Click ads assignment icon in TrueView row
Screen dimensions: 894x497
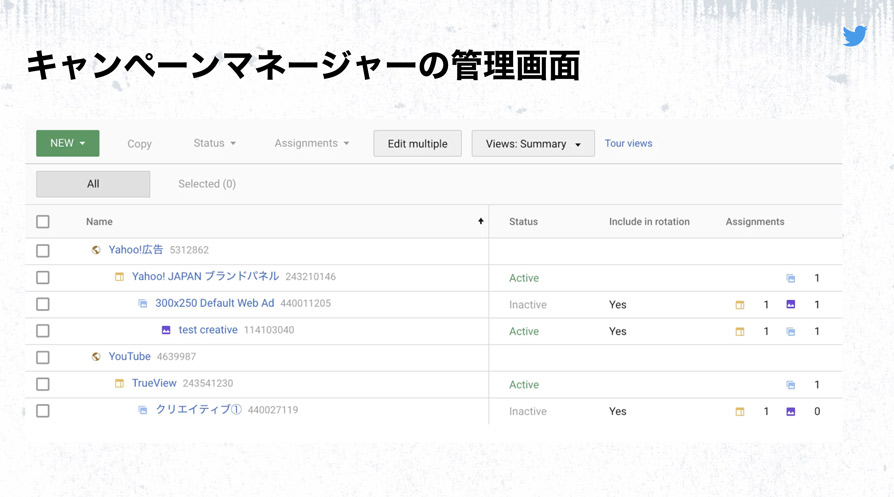pyautogui.click(x=791, y=385)
